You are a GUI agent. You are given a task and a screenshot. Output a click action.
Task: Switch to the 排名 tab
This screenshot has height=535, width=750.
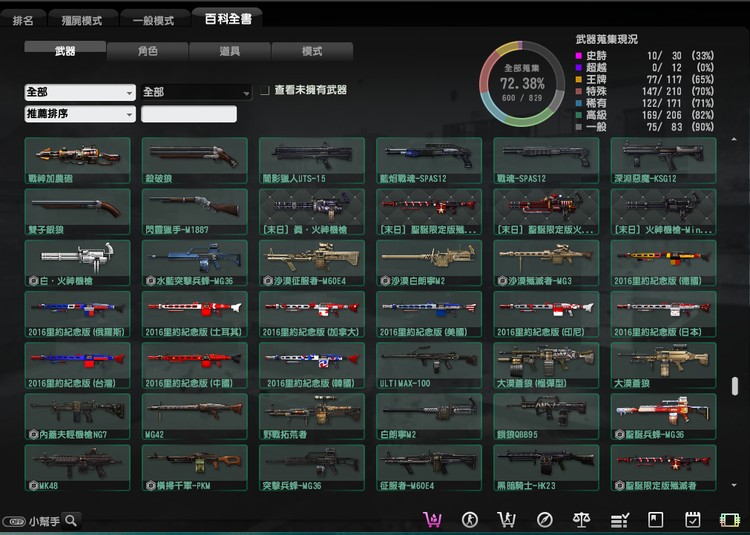point(23,20)
